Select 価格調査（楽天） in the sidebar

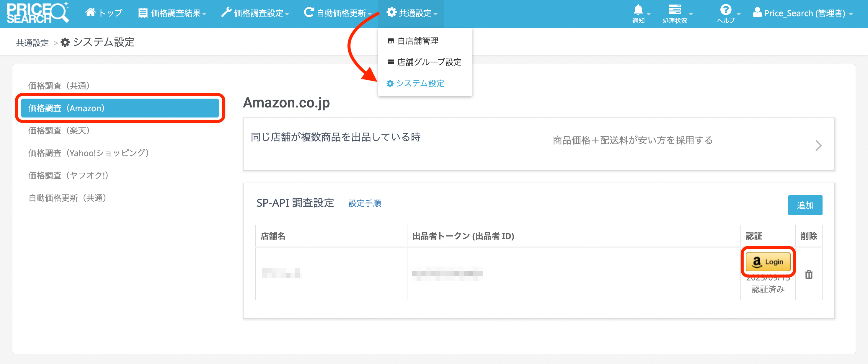coord(59,131)
